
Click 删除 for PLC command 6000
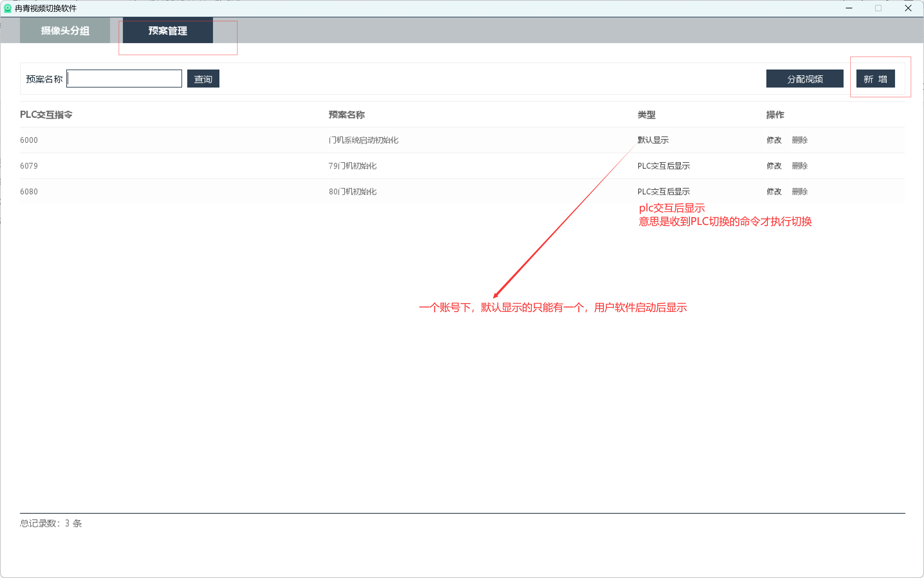799,140
